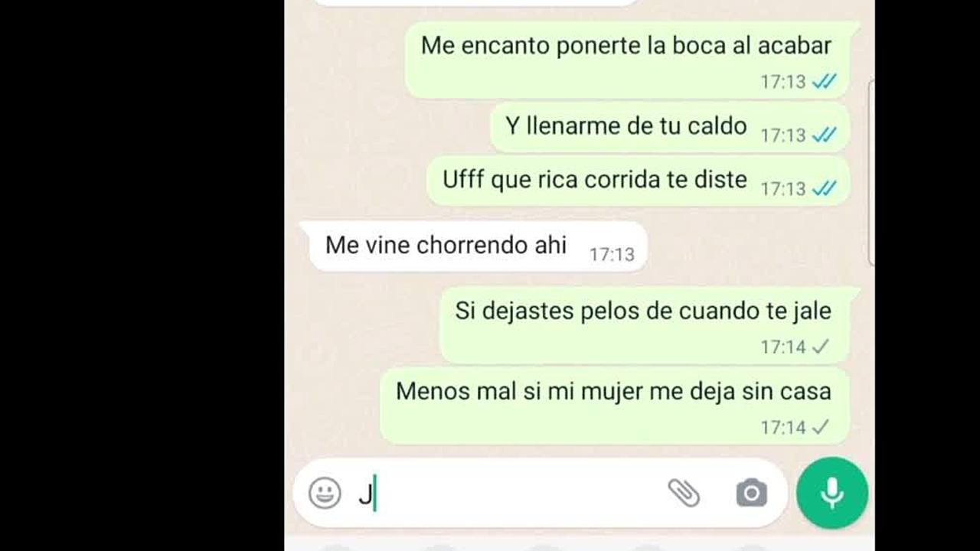Click the 17:13 timestamp on received message

click(612, 254)
